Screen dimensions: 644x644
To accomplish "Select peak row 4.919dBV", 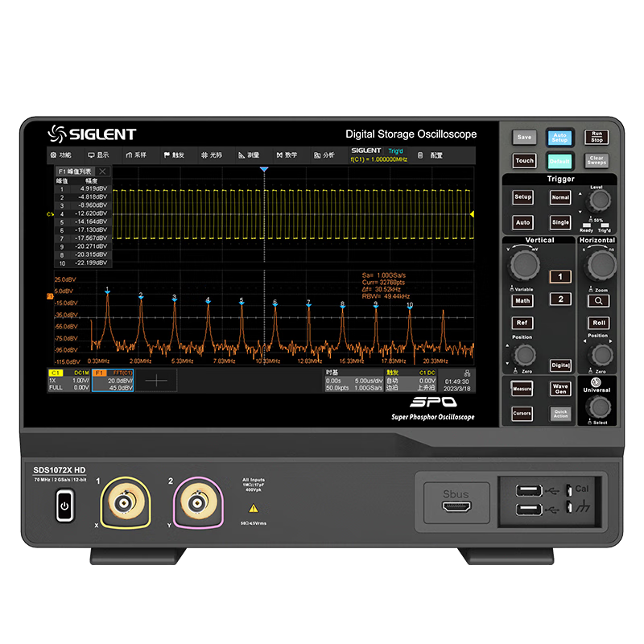I will click(84, 189).
